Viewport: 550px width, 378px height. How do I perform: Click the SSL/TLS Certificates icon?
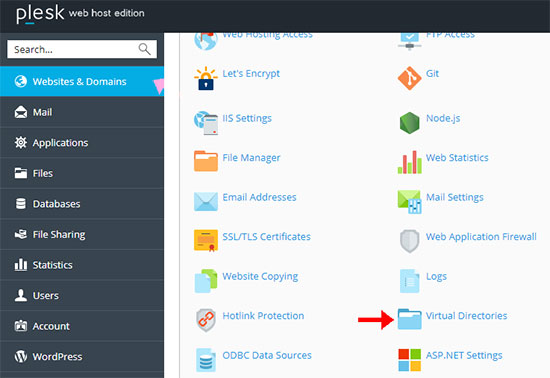click(206, 241)
